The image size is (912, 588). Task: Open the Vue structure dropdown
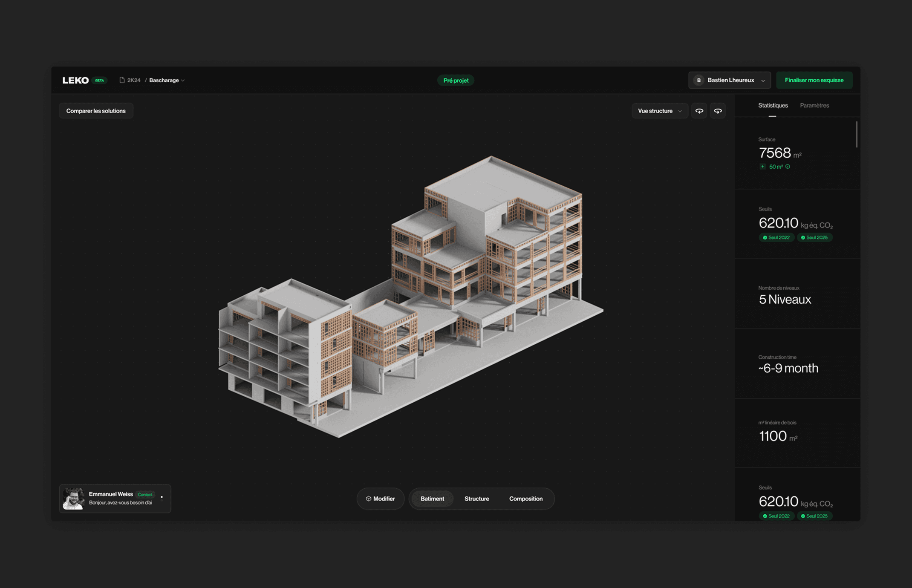point(659,111)
